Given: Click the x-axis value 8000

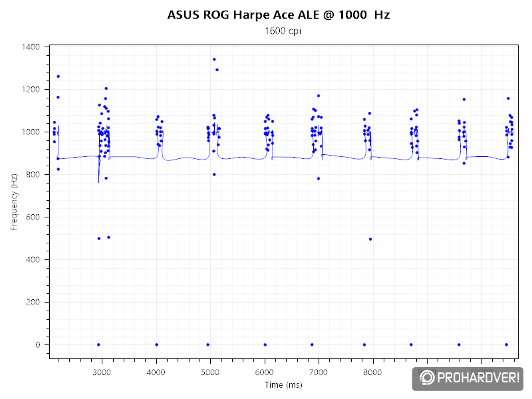Looking at the screenshot, I should 372,372.
